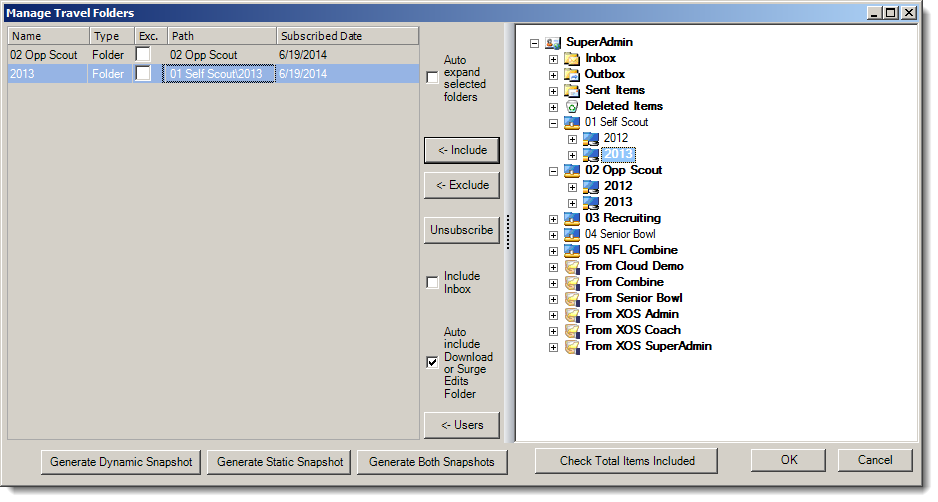Toggle Exc. checkbox for 2013 row
The height and width of the screenshot is (502, 938).
(x=143, y=73)
